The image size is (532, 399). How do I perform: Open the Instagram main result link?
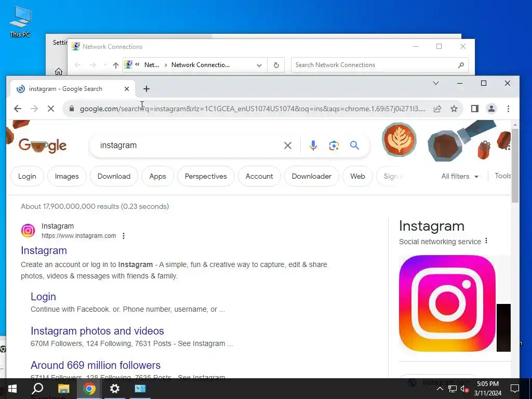coord(44,250)
